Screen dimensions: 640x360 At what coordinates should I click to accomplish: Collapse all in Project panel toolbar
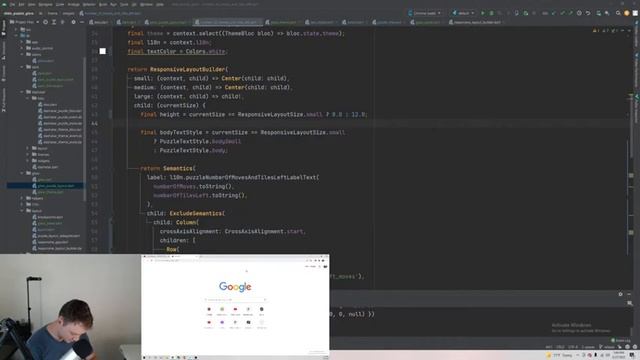[62, 22]
